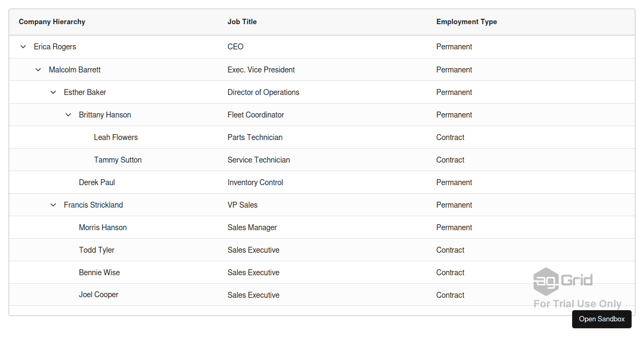
Task: Click the Open Sandbox button
Action: [x=602, y=319]
